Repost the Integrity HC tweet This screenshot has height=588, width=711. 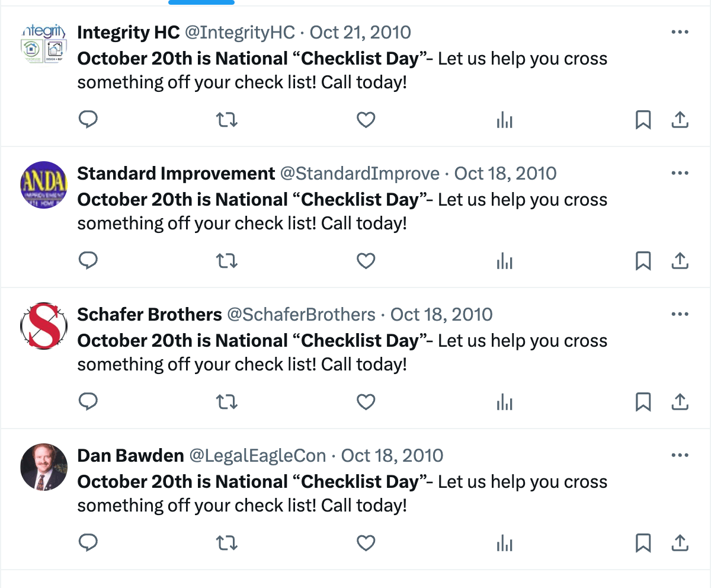coord(227,120)
